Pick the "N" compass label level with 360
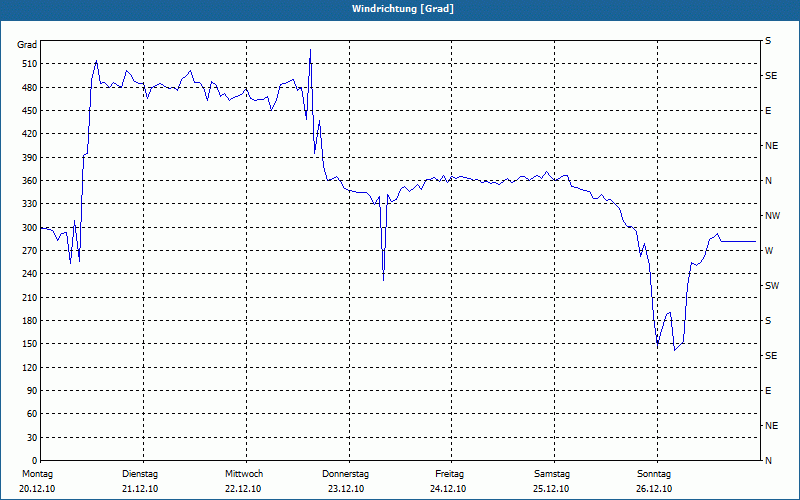 click(769, 181)
